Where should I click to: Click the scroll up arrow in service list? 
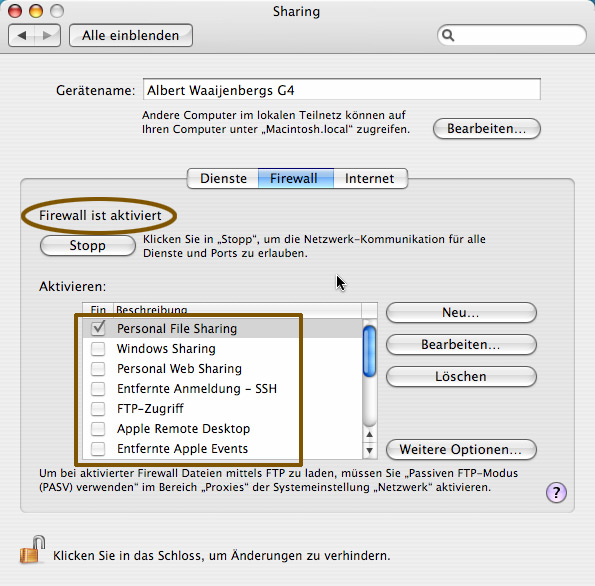pyautogui.click(x=369, y=434)
